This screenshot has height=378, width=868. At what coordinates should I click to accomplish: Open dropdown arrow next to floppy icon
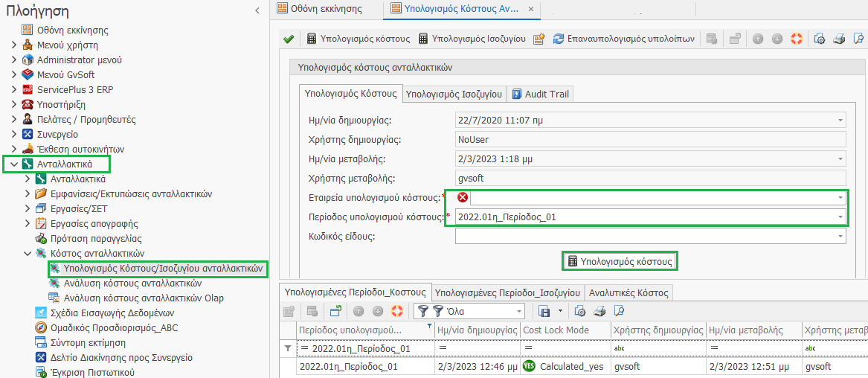[559, 311]
